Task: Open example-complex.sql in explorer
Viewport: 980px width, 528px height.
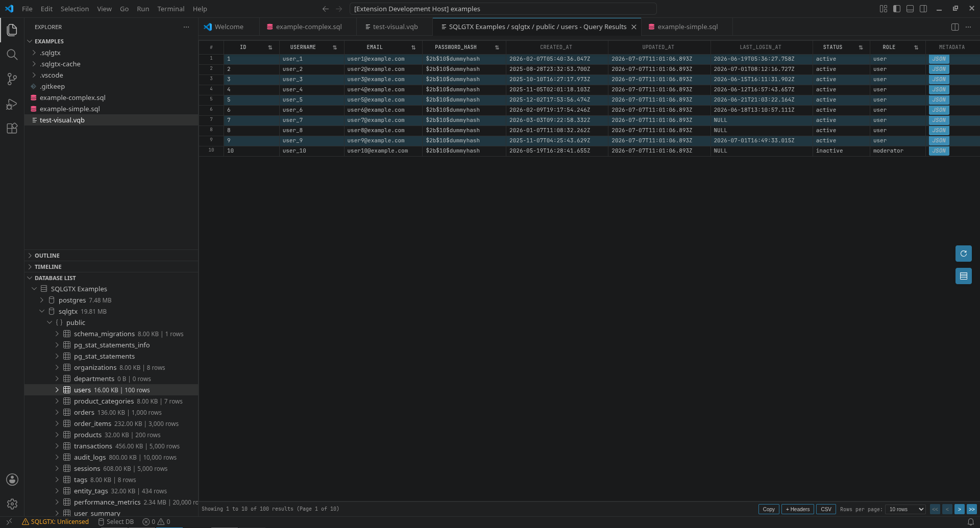Action: point(111,97)
